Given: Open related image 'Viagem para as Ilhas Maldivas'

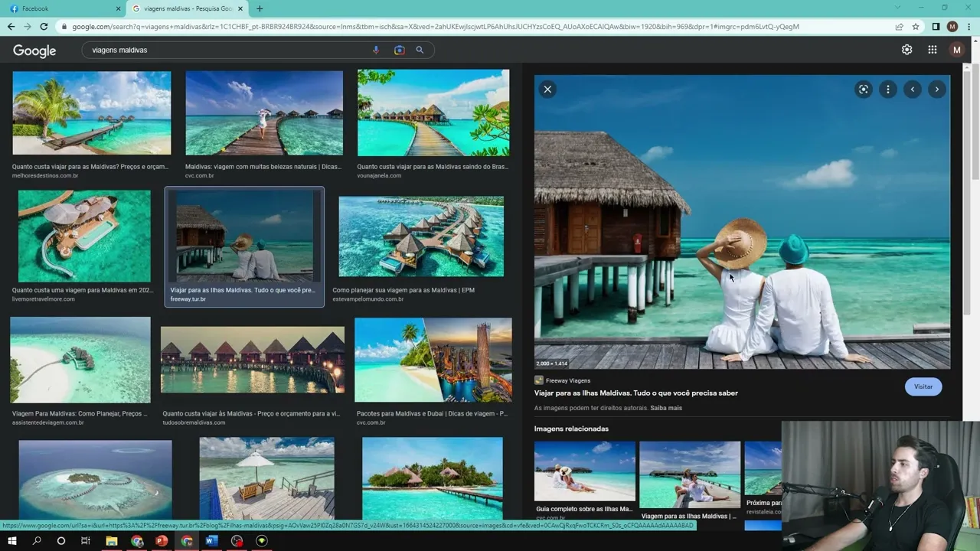Looking at the screenshot, I should [x=690, y=475].
